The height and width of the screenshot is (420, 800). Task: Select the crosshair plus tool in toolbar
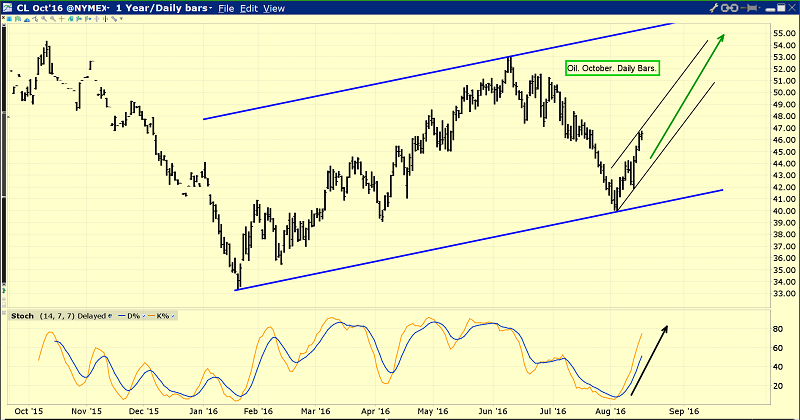point(62,18)
